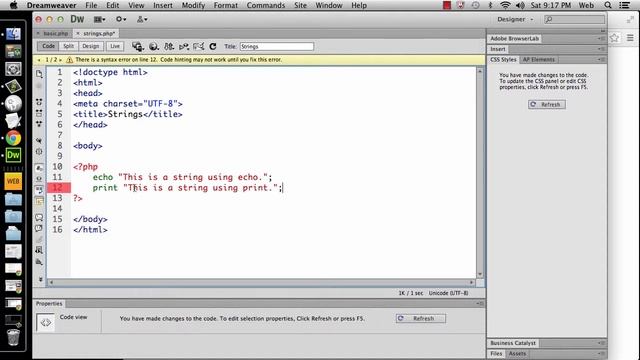Viewport: 640px width, 360px height.
Task: Click the Code view brackets icon in Properties
Action: click(46, 322)
